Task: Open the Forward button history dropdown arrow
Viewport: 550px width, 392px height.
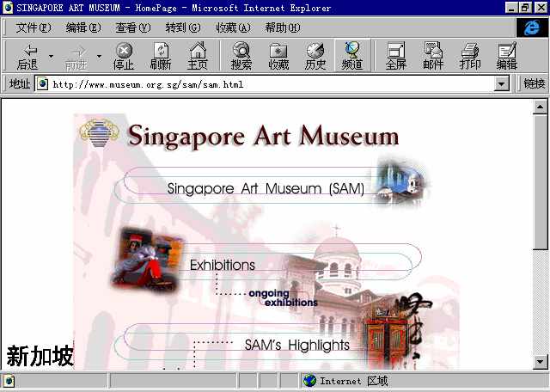Action: [99, 57]
